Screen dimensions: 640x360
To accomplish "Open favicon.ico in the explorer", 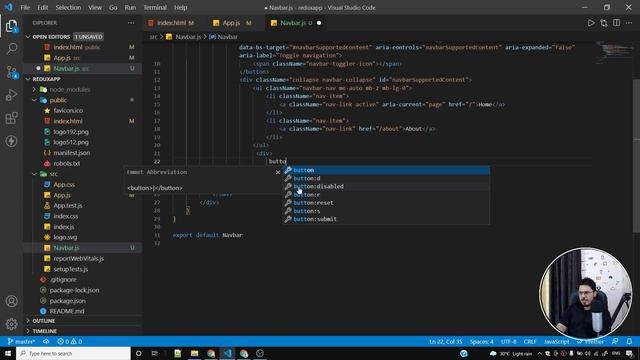I will click(x=68, y=111).
